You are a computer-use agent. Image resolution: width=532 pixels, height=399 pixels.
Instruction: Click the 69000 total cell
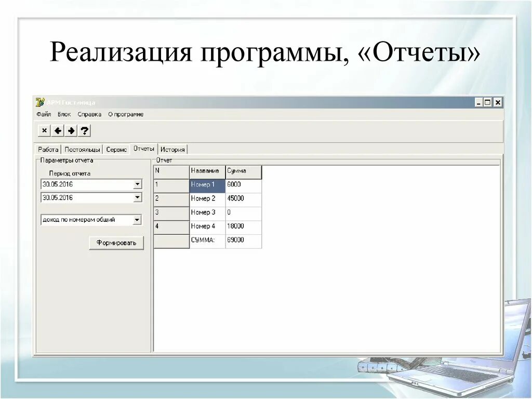pos(244,242)
